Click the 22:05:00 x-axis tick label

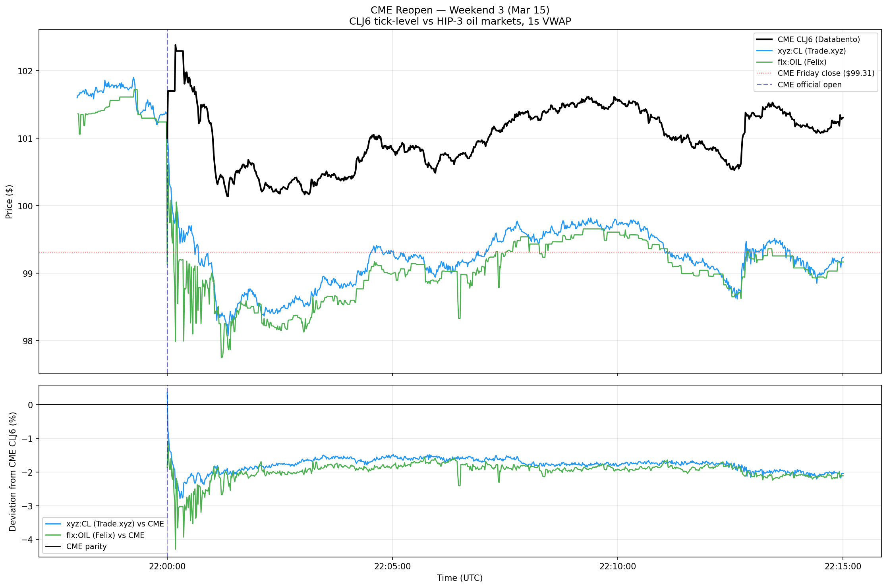[x=392, y=567]
